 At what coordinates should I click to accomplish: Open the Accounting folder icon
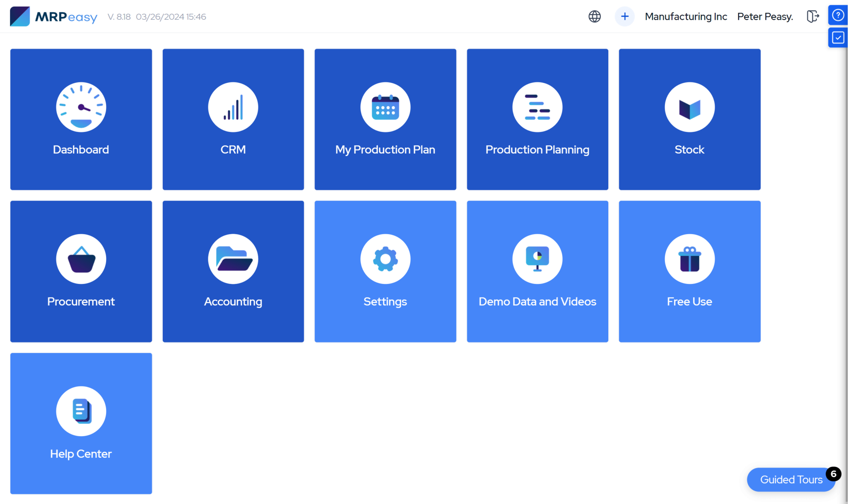click(233, 259)
